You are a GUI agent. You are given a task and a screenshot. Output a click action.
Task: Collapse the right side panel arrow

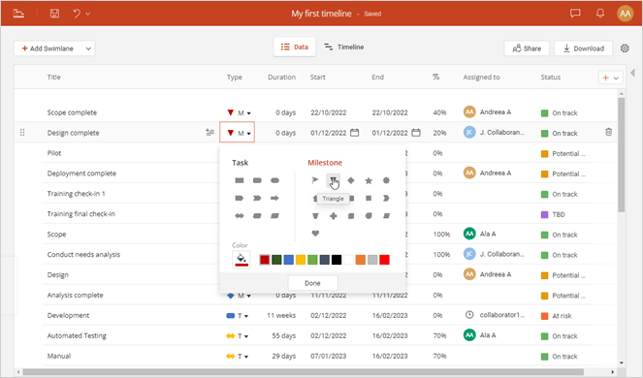click(633, 73)
